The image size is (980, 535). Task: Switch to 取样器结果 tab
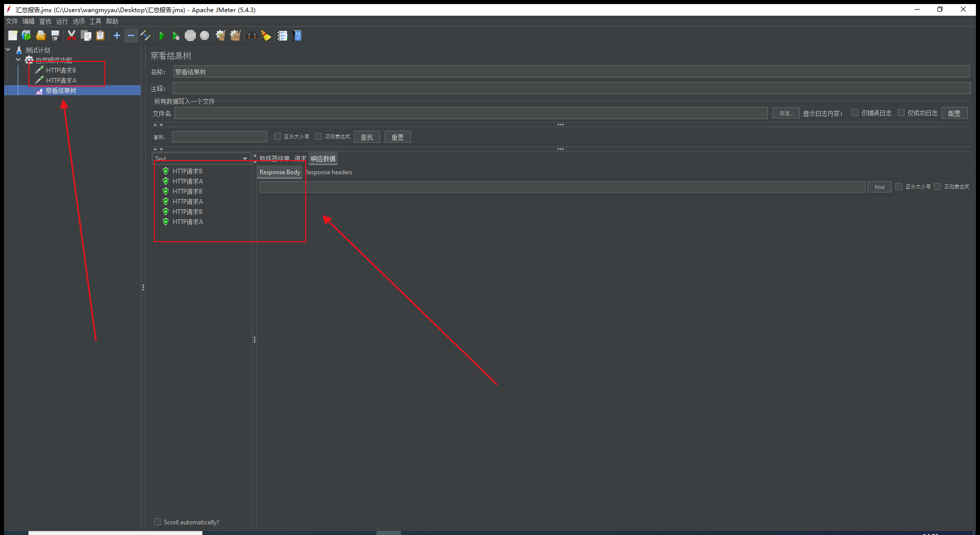pos(274,159)
